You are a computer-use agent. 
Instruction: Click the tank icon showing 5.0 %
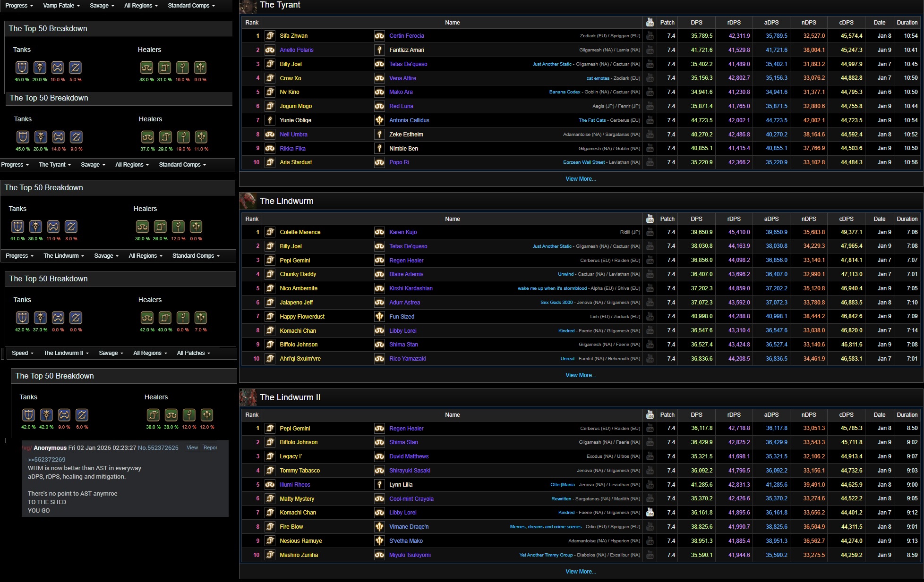75,67
